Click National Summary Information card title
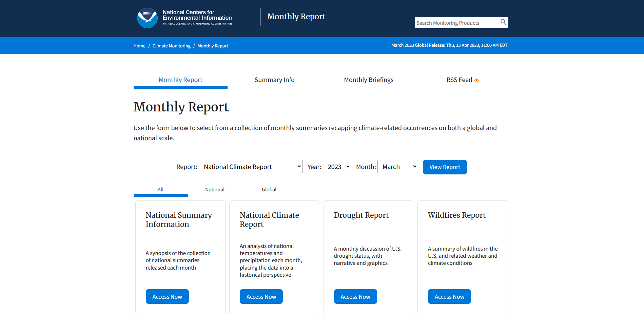This screenshot has height=318, width=644. tap(179, 219)
